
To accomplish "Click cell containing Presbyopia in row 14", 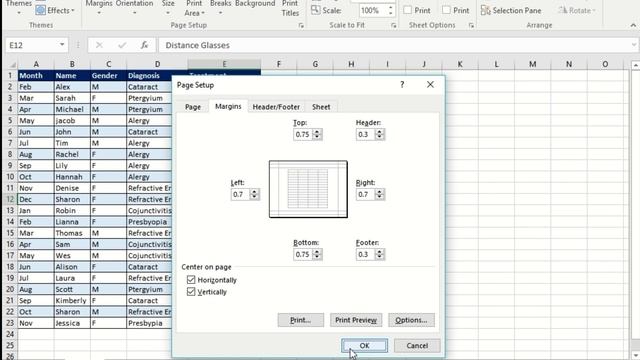I will (x=149, y=222).
